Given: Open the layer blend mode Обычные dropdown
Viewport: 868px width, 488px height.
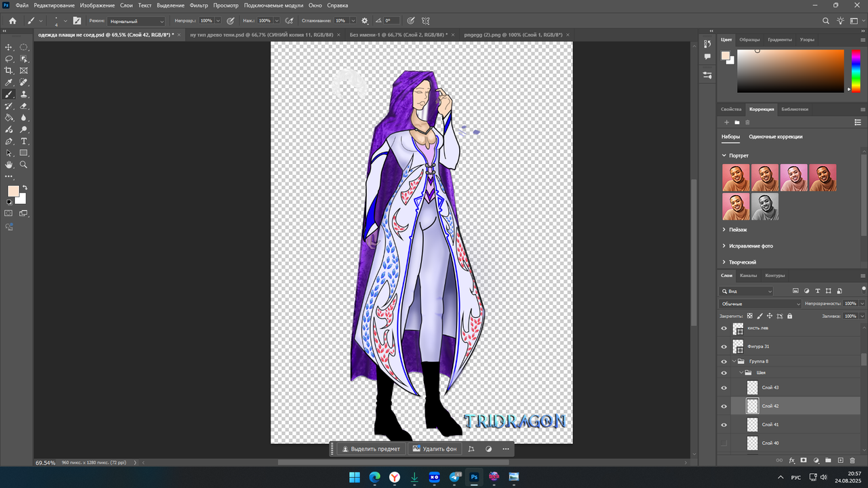Looking at the screenshot, I should pos(760,304).
